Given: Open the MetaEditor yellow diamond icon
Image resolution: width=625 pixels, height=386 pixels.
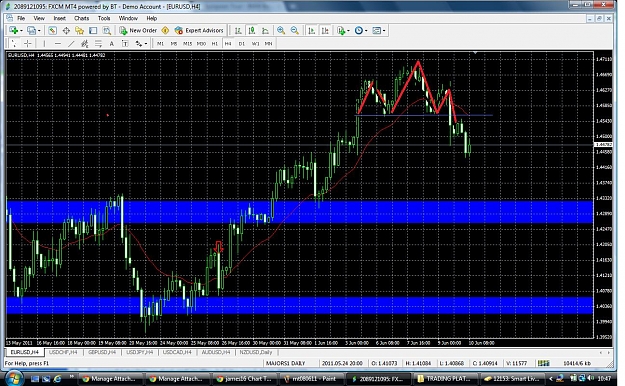Looking at the screenshot, I should (x=165, y=30).
